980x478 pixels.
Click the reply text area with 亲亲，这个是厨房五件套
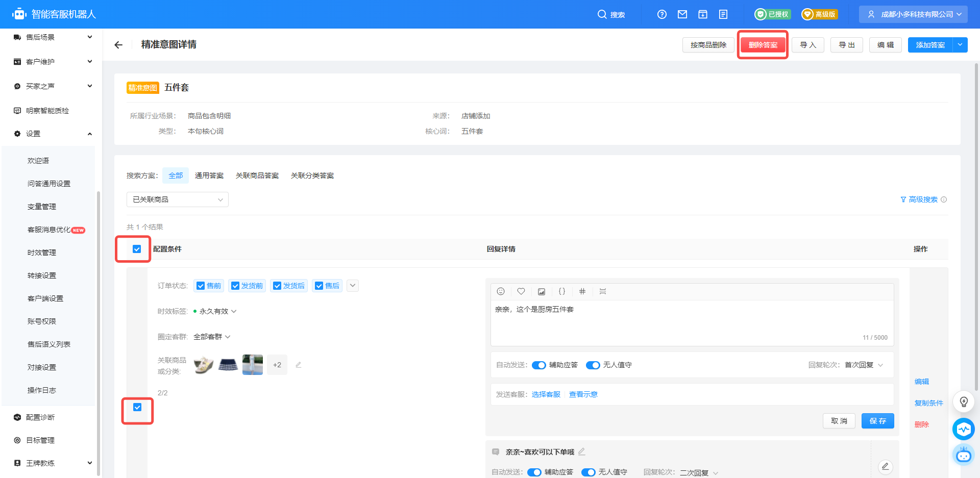pos(692,322)
